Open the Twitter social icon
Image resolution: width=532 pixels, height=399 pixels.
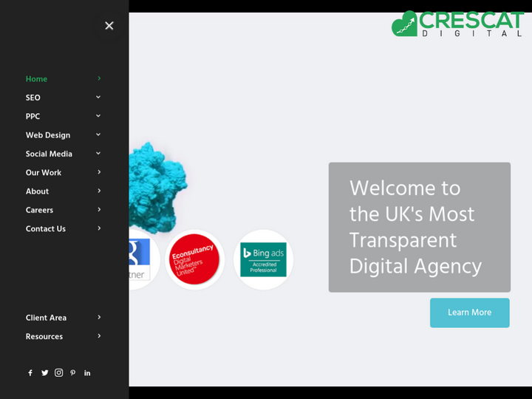(44, 373)
